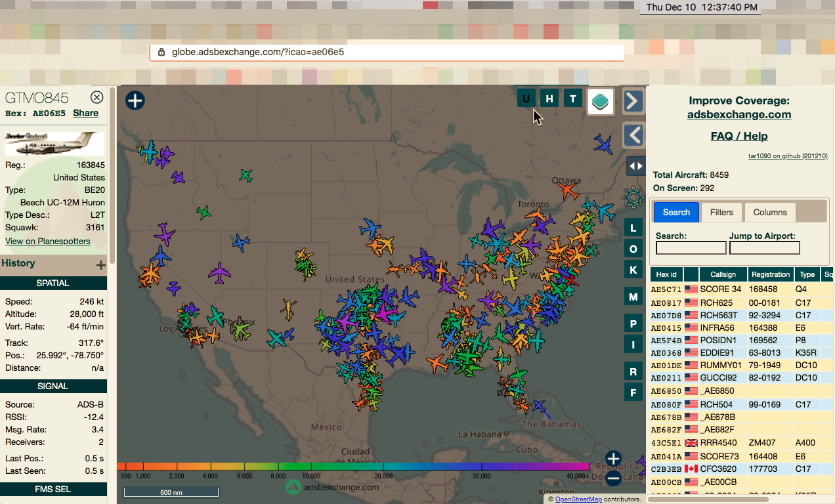Toggle the T map button
Viewport: 835px width, 504px height.
pyautogui.click(x=573, y=99)
